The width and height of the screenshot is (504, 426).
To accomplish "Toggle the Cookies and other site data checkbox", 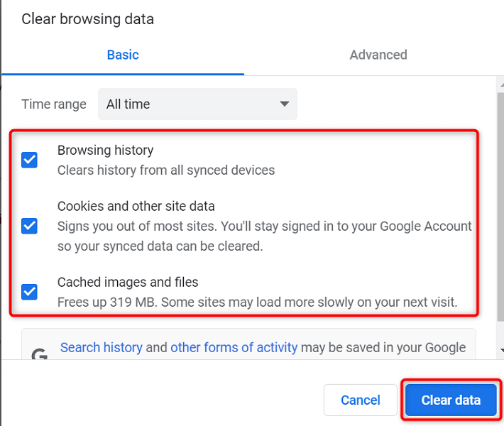I will (x=29, y=226).
